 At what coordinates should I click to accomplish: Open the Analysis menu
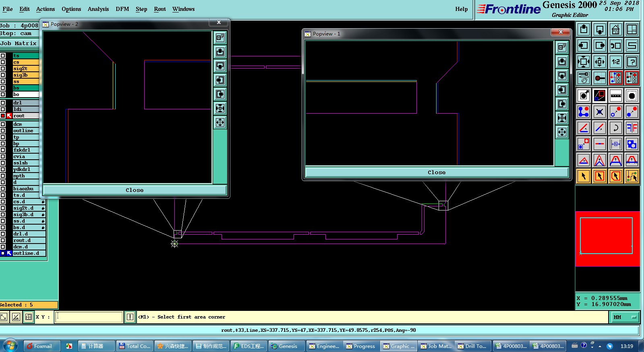click(x=98, y=9)
